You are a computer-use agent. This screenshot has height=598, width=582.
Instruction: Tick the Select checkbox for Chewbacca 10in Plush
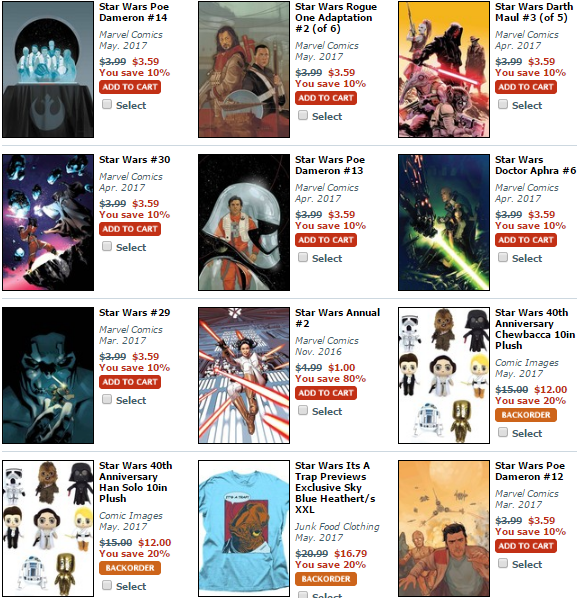pos(503,432)
